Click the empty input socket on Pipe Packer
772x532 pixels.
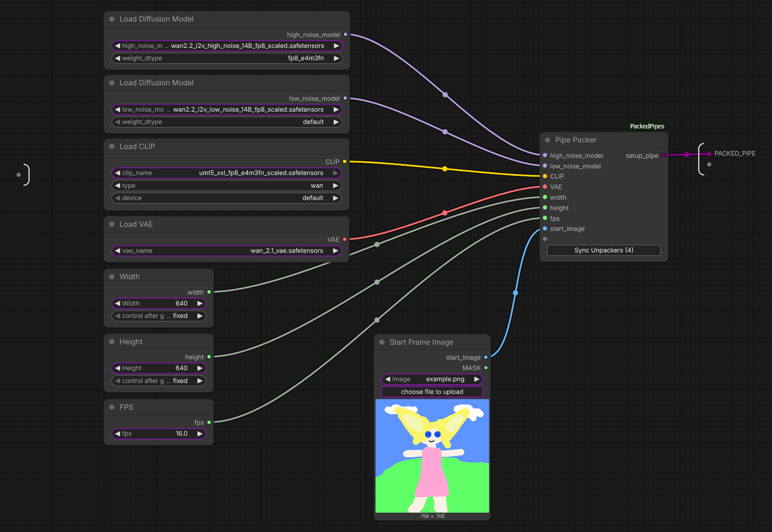(x=545, y=239)
